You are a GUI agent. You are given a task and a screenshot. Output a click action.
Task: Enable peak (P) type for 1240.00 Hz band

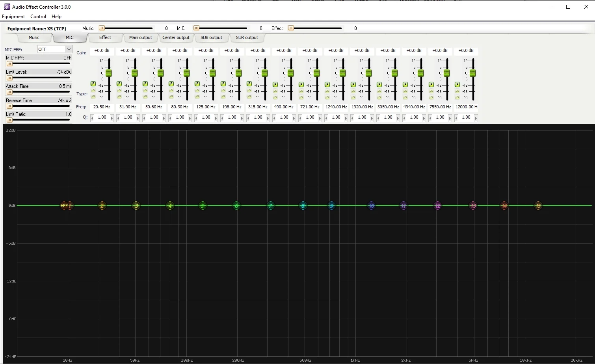point(327,84)
